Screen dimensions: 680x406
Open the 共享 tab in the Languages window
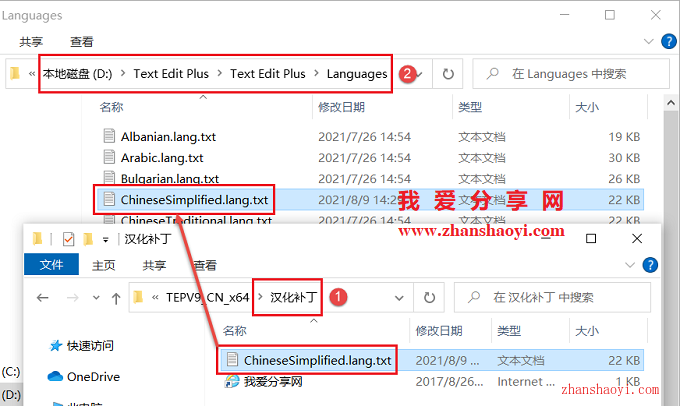coord(31,42)
